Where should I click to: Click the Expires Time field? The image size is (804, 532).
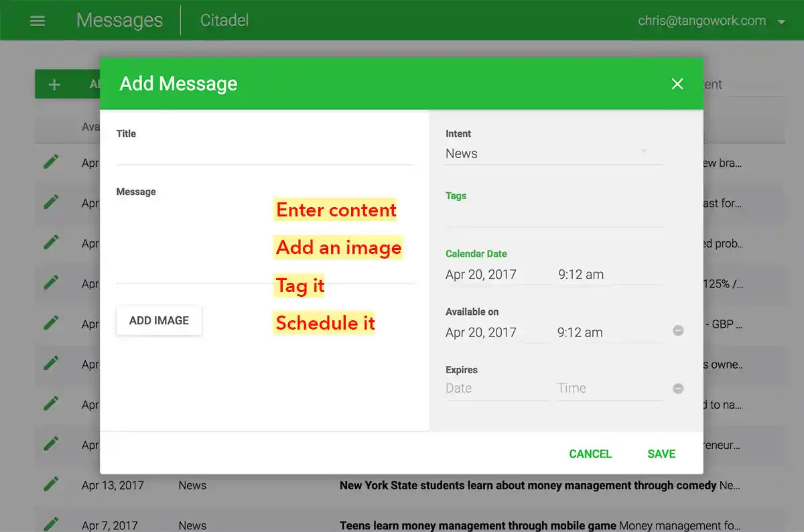pos(609,389)
